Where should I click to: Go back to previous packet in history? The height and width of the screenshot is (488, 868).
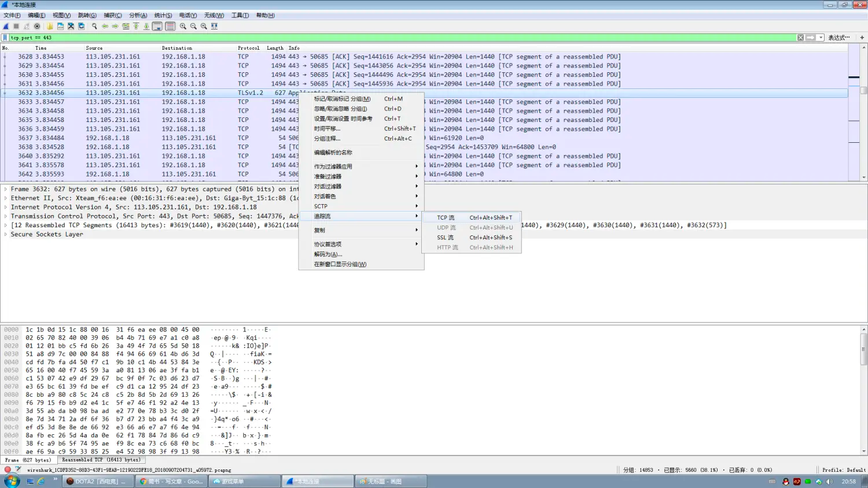104,26
